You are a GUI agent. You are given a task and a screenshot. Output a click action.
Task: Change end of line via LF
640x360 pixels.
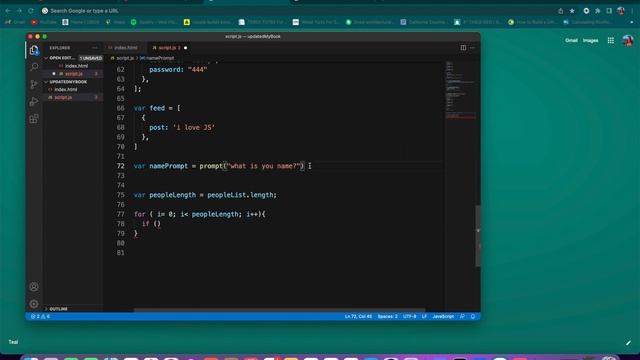[x=424, y=316]
